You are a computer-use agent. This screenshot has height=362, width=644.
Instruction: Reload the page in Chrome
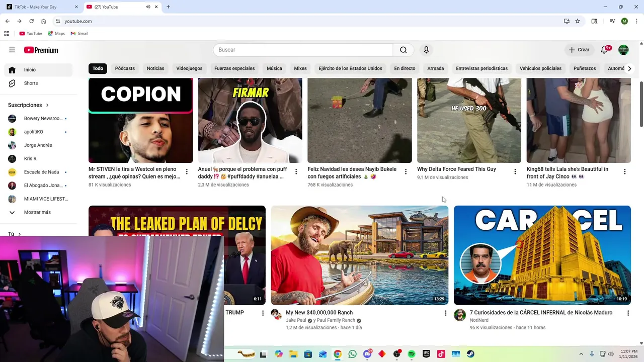pos(31,21)
